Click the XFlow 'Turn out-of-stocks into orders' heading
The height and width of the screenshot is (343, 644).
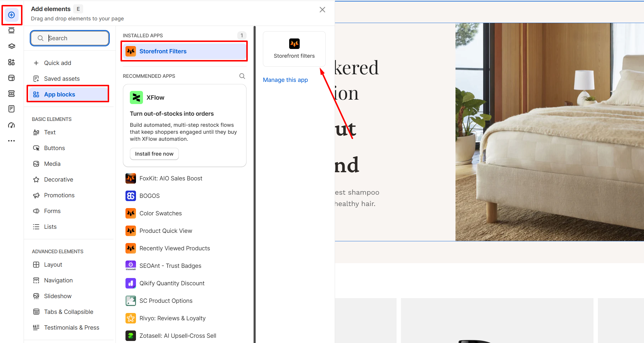(172, 114)
